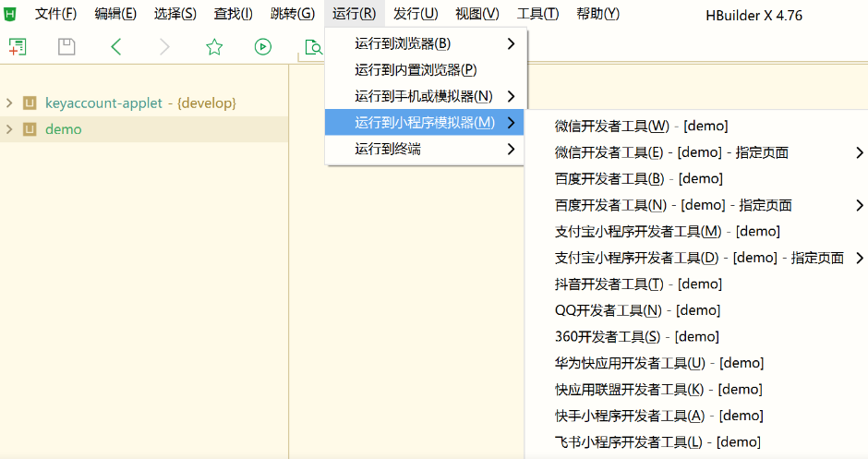
Task: Expand the demo project tree node
Action: point(9,129)
